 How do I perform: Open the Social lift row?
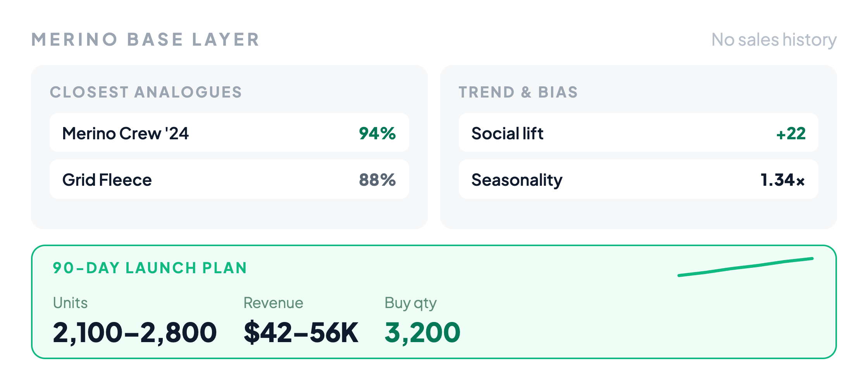click(638, 133)
